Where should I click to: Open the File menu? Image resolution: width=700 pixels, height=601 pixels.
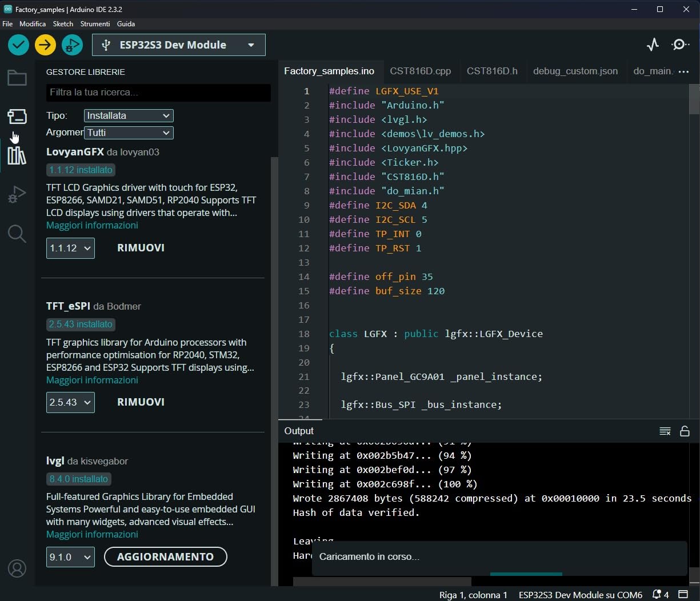pos(7,24)
